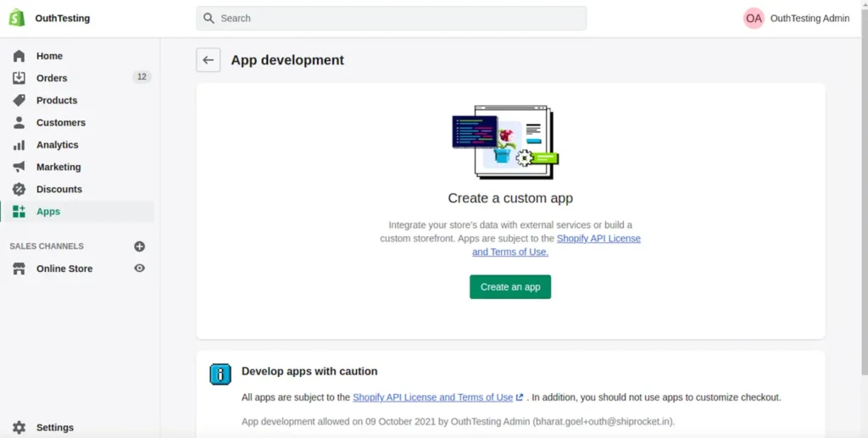The image size is (868, 438).
Task: Click the green Create an app button
Action: click(x=510, y=287)
